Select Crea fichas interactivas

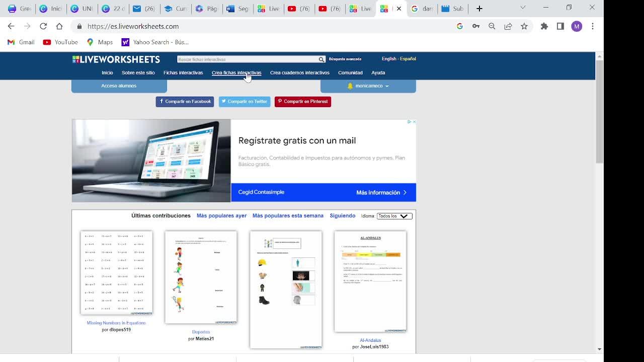236,73
